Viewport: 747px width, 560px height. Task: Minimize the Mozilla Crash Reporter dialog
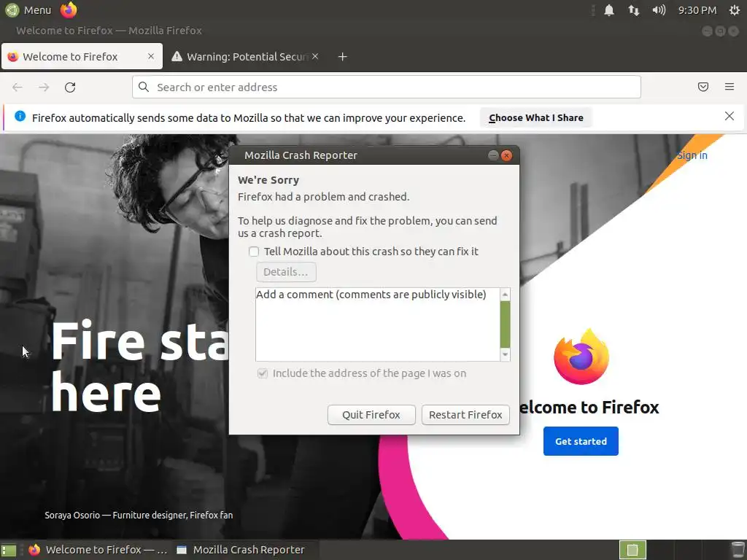[494, 155]
